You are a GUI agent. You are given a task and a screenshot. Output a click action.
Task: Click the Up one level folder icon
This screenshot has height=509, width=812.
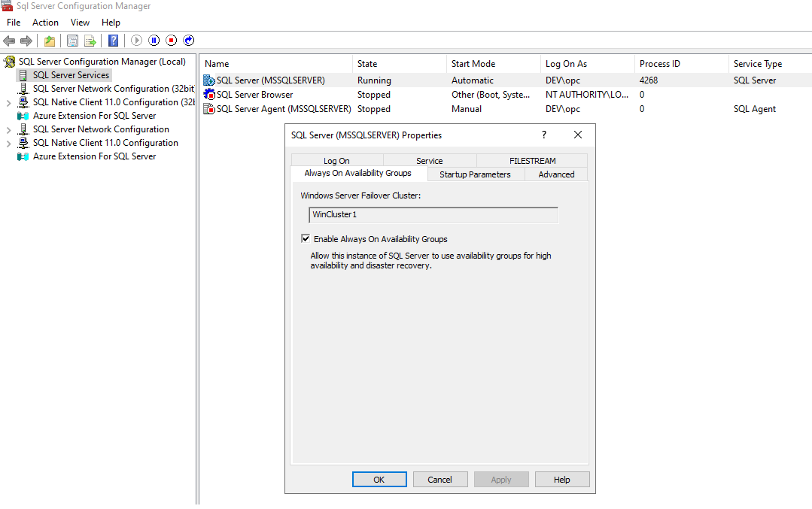(49, 41)
